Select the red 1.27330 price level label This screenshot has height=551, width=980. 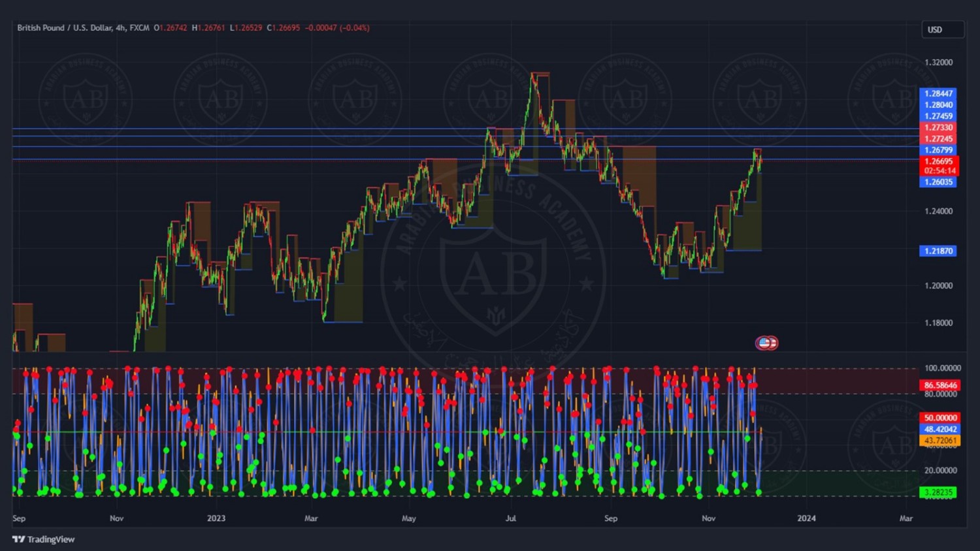(x=938, y=127)
